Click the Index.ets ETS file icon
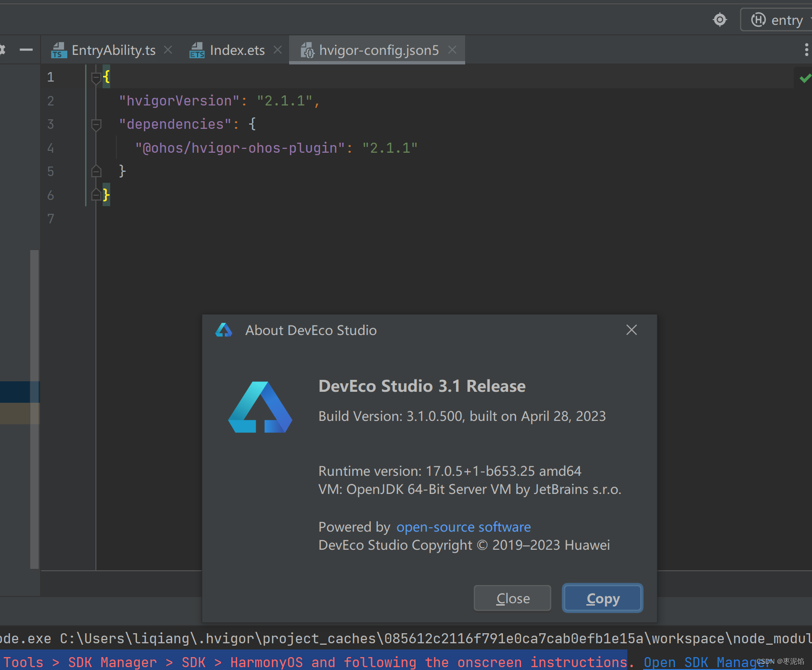This screenshot has width=812, height=670. [197, 50]
